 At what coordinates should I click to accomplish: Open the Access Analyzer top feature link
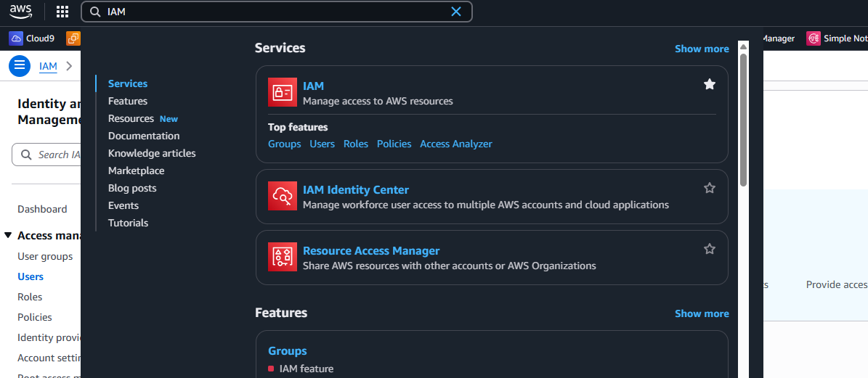[x=455, y=144]
